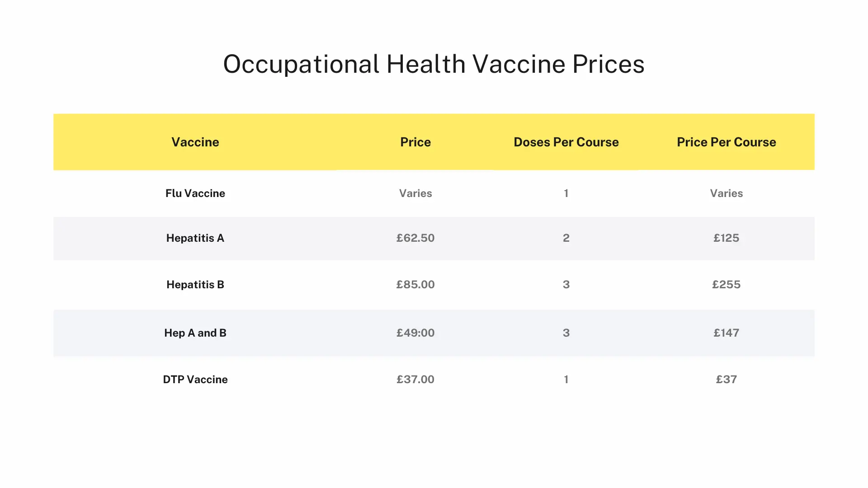
Task: Select the £37 course price cell
Action: (x=726, y=380)
